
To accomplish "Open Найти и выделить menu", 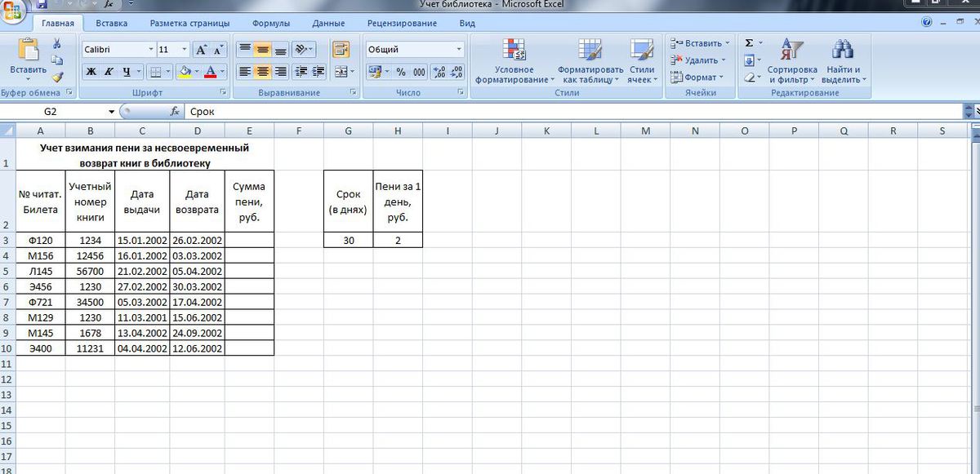I will tap(844, 61).
